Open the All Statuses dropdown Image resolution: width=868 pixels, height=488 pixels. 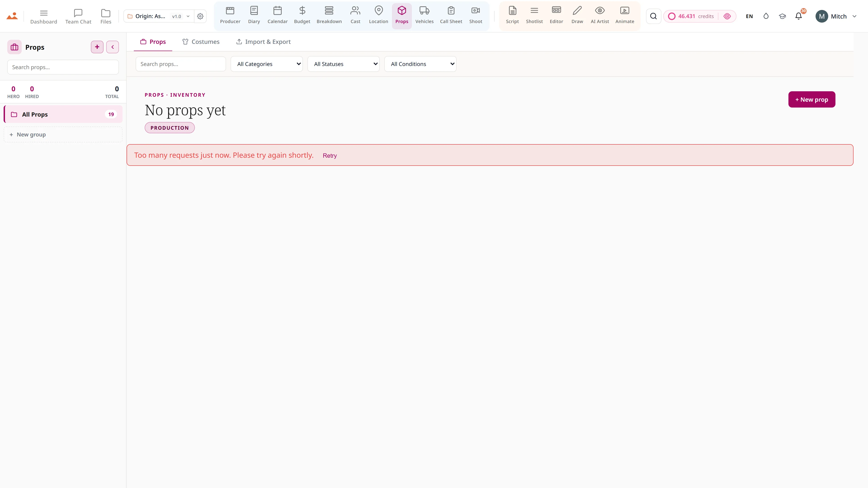pyautogui.click(x=343, y=64)
